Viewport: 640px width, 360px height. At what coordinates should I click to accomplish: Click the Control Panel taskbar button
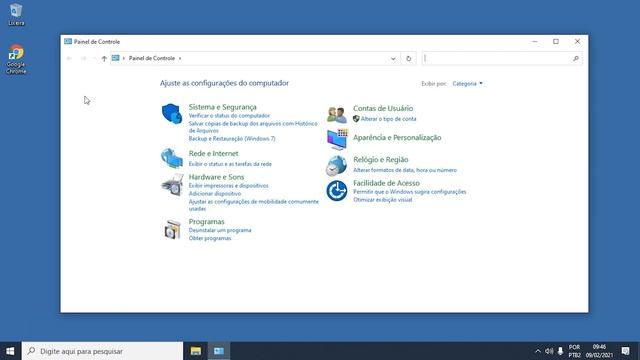point(219,351)
